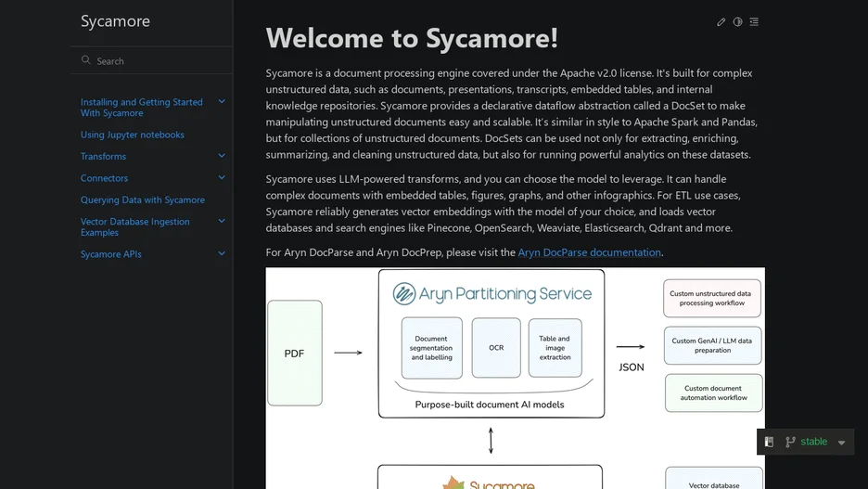Expand the Connectors section chevron
Viewport: 868px width, 489px height.
pyautogui.click(x=222, y=178)
